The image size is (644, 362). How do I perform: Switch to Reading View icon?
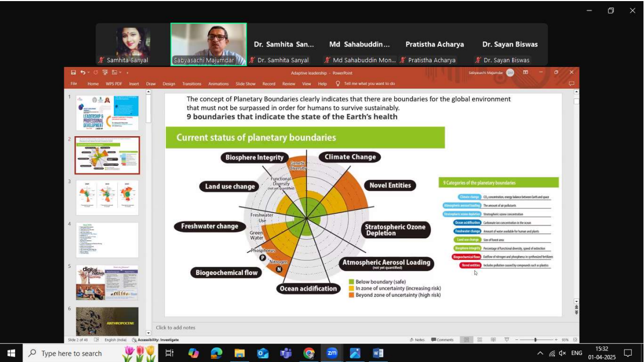pyautogui.click(x=493, y=340)
